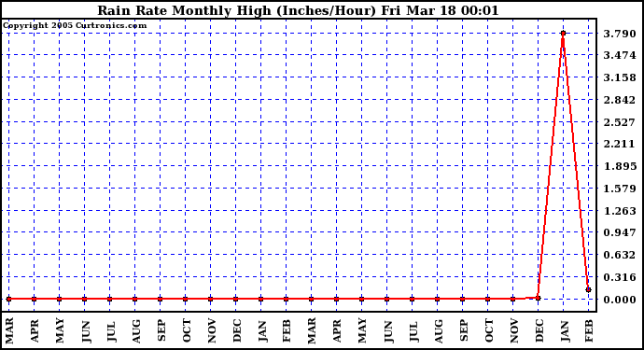Screen dimensions: 644x350
Task: Click the 0.316 y-axis value
Action: click(x=620, y=277)
